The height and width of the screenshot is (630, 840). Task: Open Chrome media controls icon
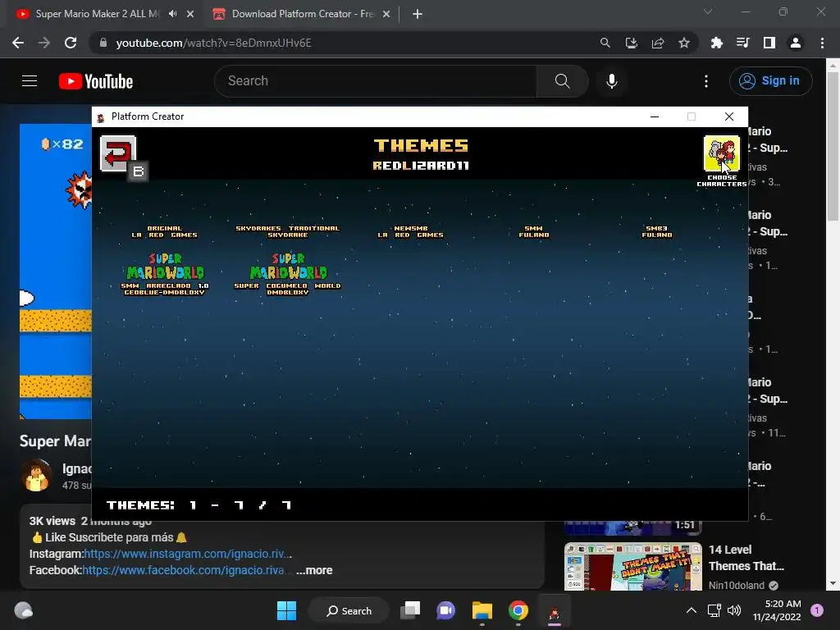(743, 43)
